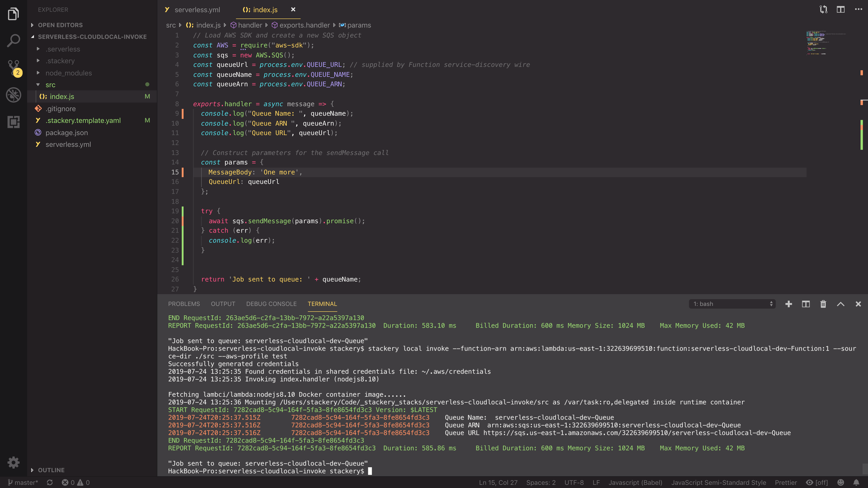
Task: Open editor actions via the ellipsis icon
Action: point(858,9)
